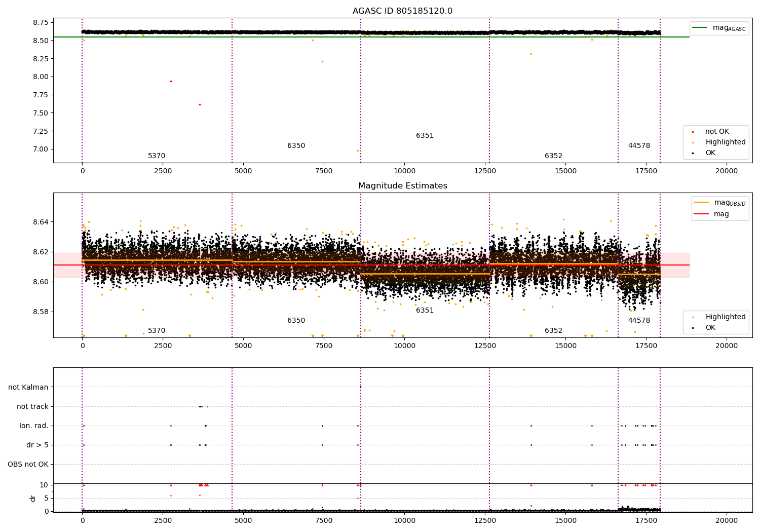Click obsid label 44578 in the top plot
The width and height of the screenshot is (760, 532).
(x=639, y=146)
